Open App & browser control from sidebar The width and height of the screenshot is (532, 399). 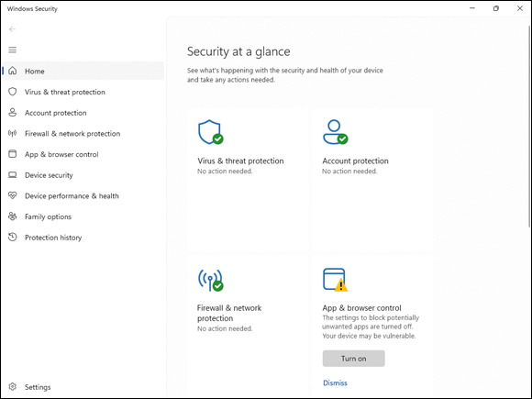pyautogui.click(x=83, y=154)
